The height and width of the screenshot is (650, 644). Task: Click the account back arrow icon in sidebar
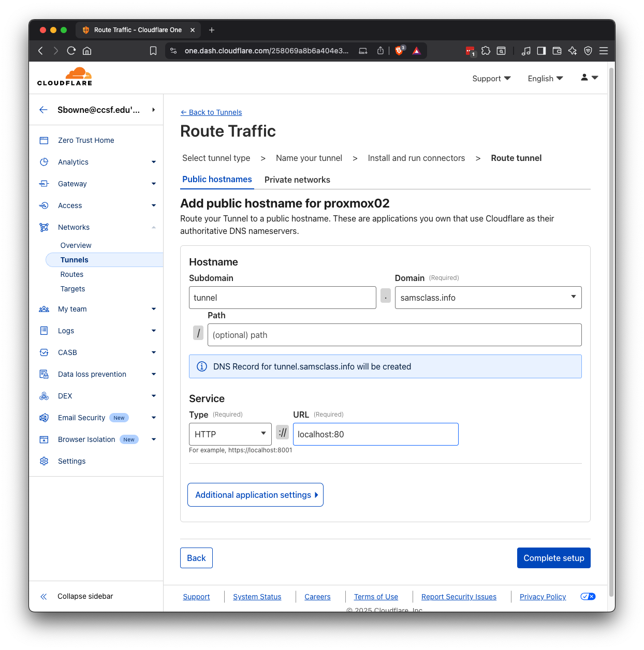coord(43,110)
